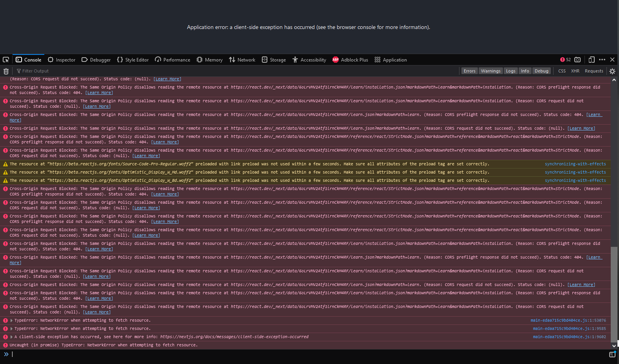Expand the TypeError row linked to 1:53076
This screenshot has width=619, height=364.
[x=11, y=320]
